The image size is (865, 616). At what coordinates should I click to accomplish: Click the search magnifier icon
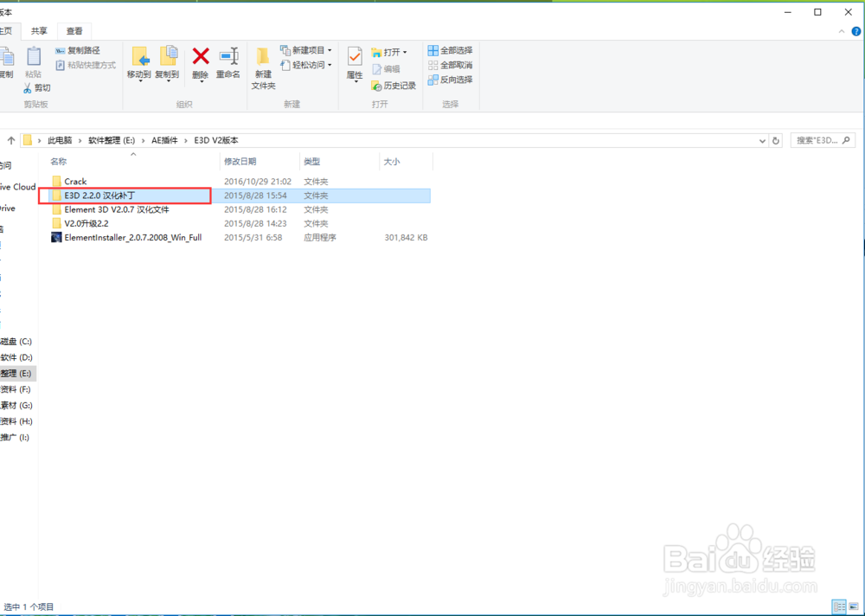[847, 140]
